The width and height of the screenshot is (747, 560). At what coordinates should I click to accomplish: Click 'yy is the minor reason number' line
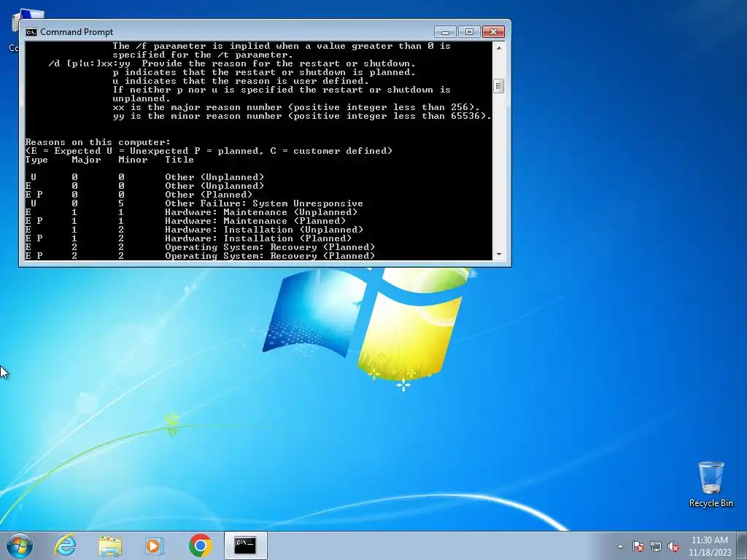302,116
